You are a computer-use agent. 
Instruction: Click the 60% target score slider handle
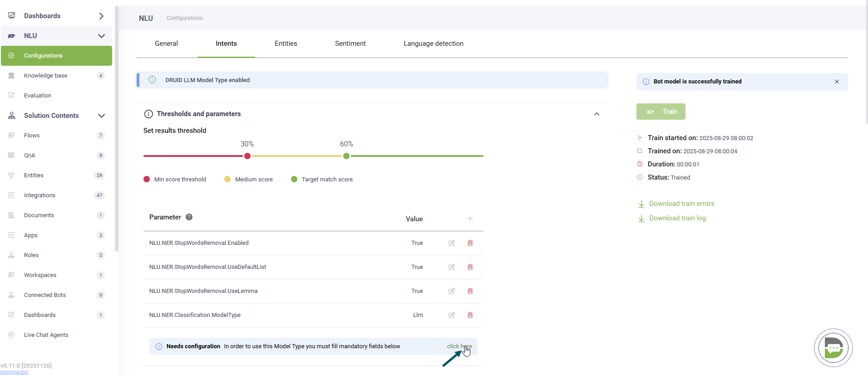coord(346,156)
